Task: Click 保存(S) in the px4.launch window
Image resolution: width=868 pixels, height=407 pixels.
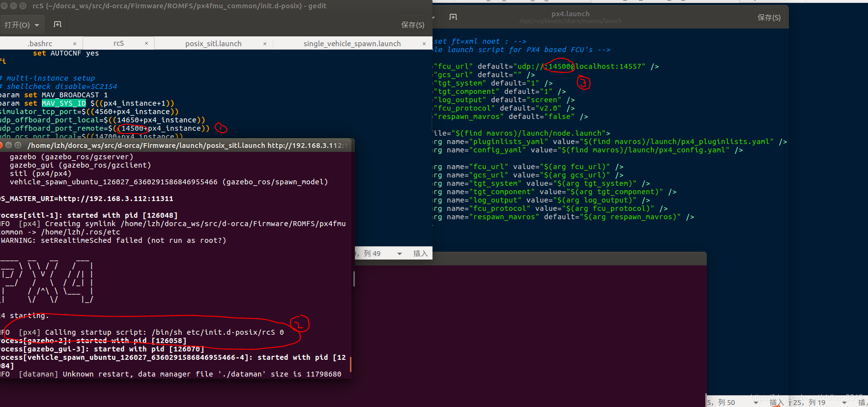Action: click(x=769, y=17)
